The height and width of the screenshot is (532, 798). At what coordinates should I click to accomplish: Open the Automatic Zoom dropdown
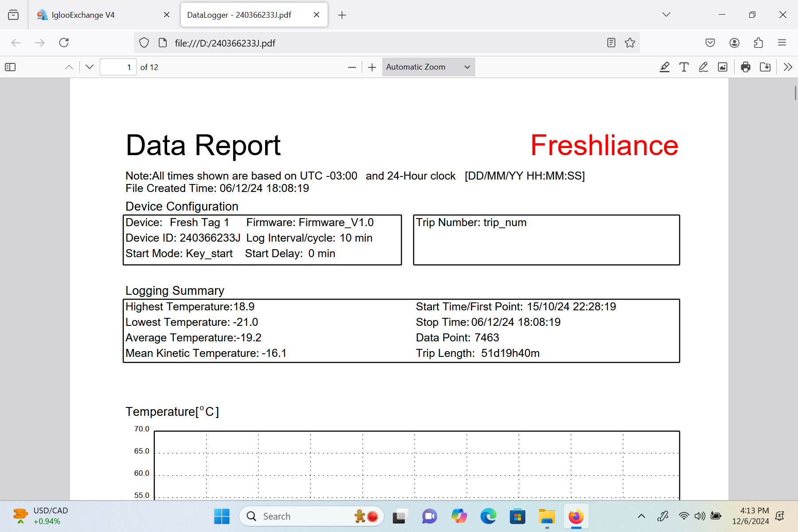pyautogui.click(x=428, y=67)
